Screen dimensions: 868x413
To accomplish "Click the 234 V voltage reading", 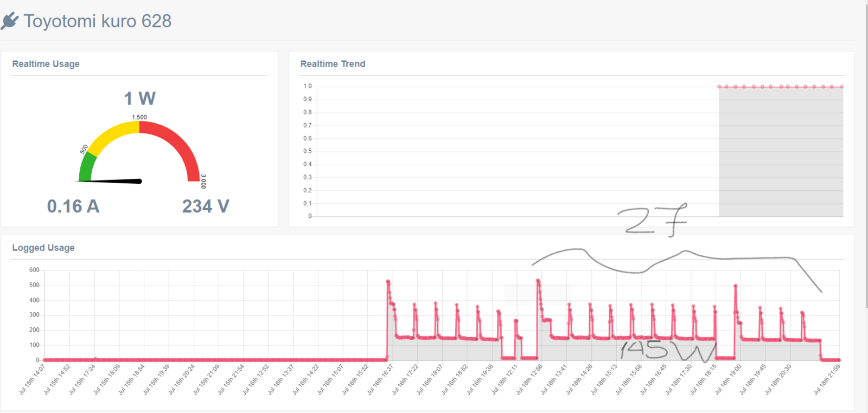I will [206, 206].
